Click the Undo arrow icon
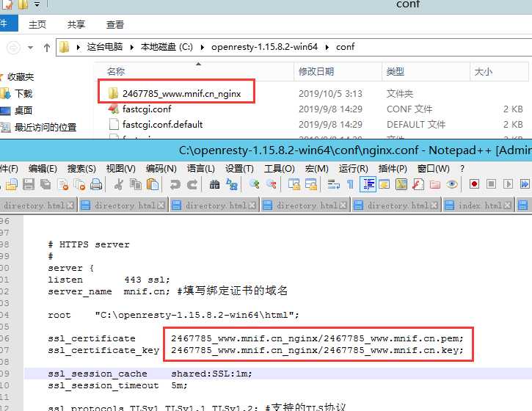 pyautogui.click(x=175, y=184)
